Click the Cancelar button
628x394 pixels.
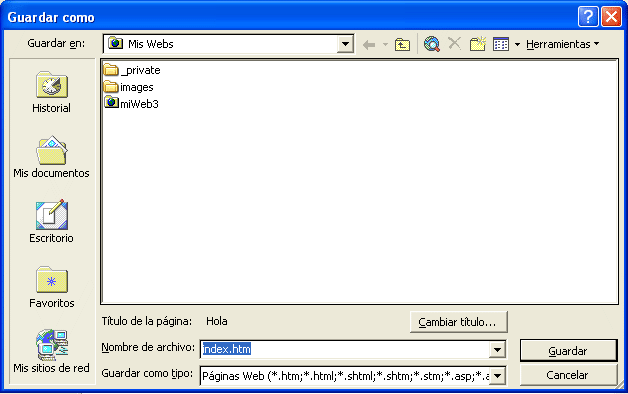point(568,375)
